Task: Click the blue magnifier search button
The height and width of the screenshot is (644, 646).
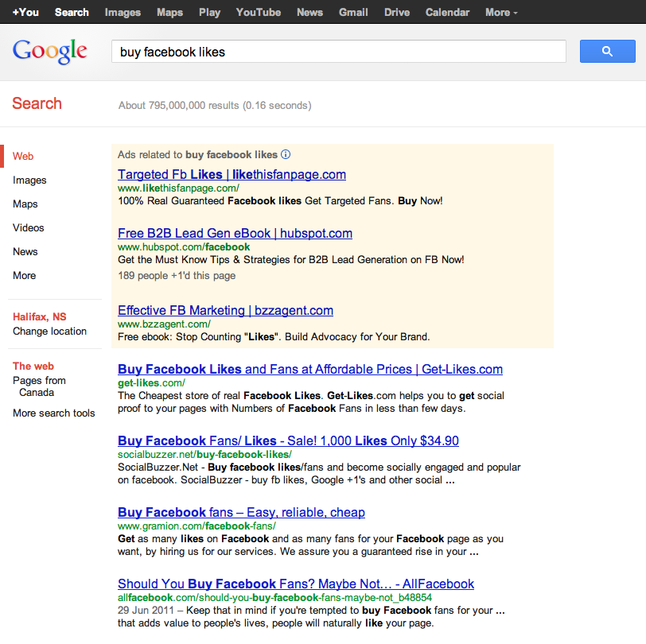Action: (x=607, y=52)
